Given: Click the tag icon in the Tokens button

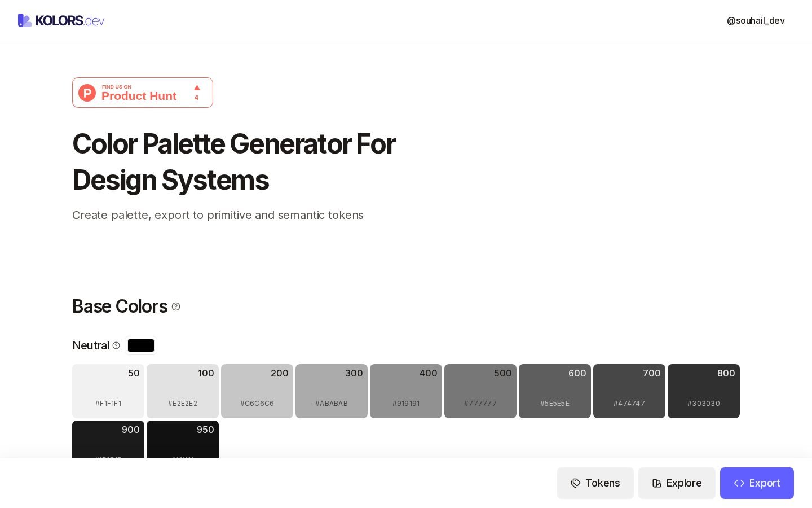Looking at the screenshot, I should click(576, 483).
